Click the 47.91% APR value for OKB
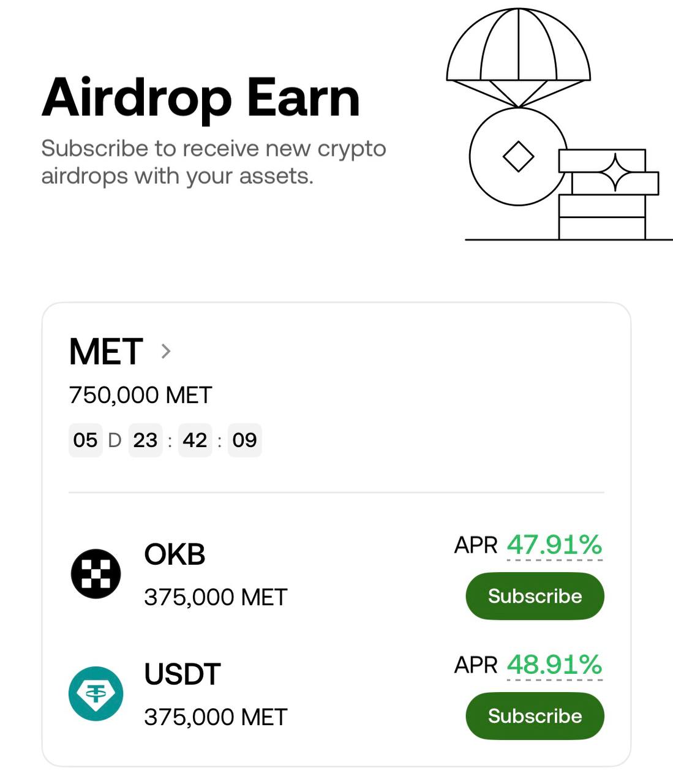The height and width of the screenshot is (784, 673). pos(554,545)
